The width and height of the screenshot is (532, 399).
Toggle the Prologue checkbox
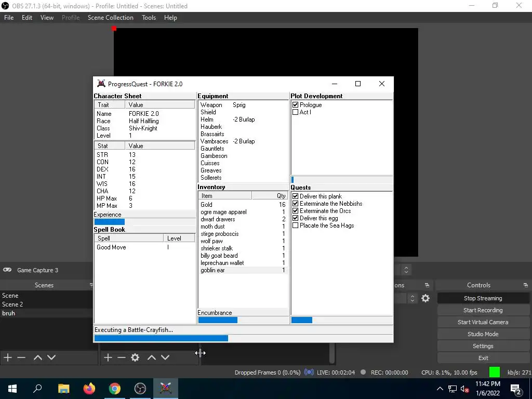click(x=295, y=105)
